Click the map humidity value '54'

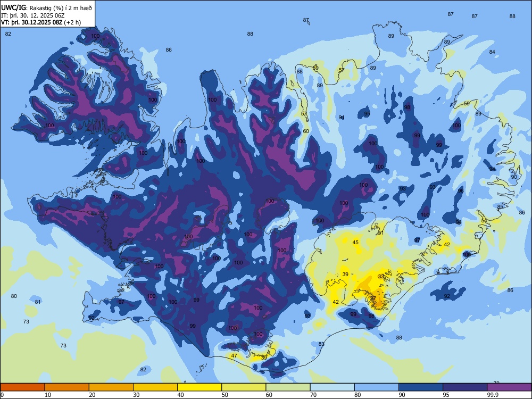484,221
